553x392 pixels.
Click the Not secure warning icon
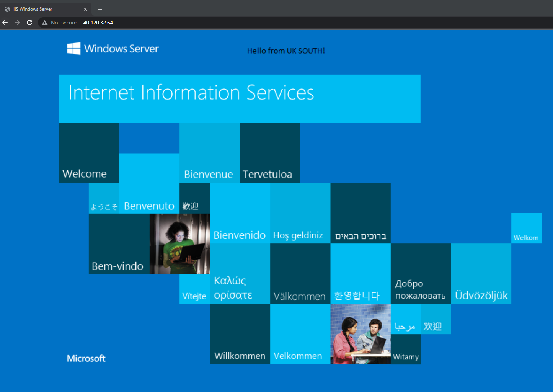click(x=45, y=23)
